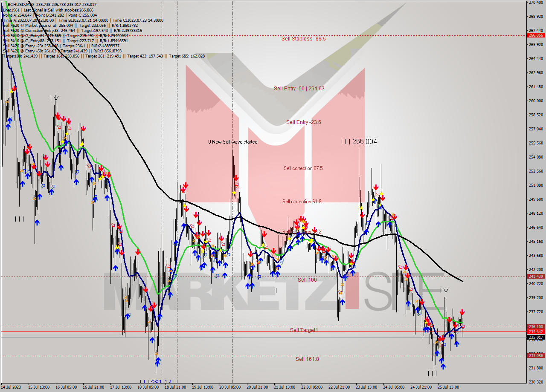Screen dimensions: 546x392
Task: Click the red 241.439 price tag on axis
Action: click(x=535, y=277)
